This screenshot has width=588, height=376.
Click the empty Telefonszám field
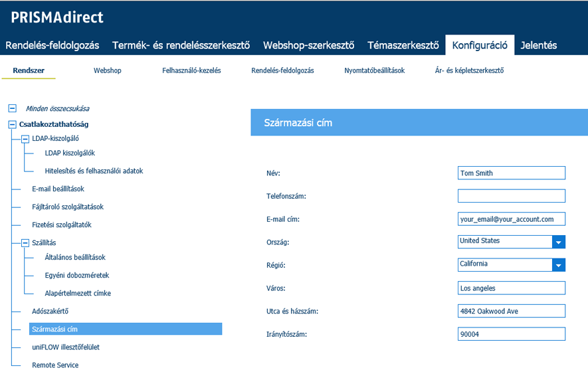(x=512, y=196)
